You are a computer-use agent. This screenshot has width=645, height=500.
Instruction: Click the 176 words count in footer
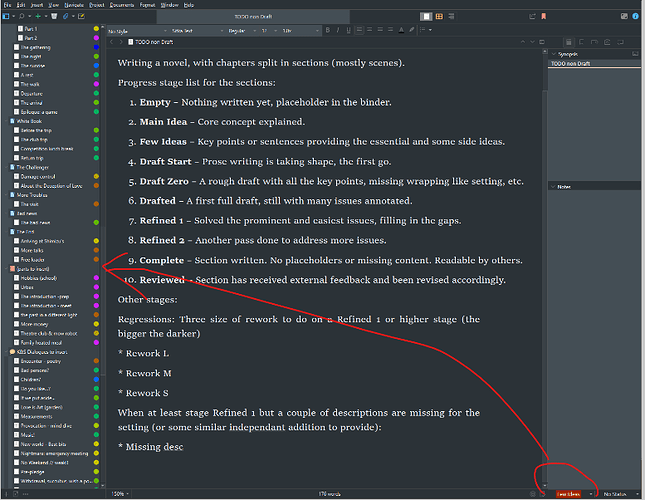tap(329, 494)
